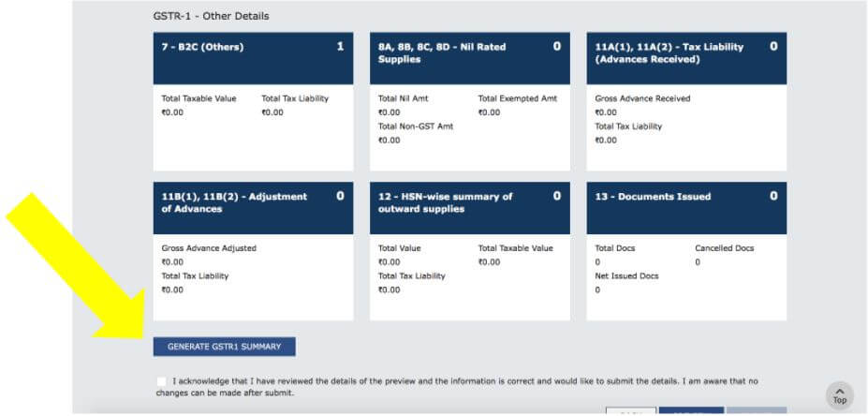Open the 13 - Documents Issued tile

[x=686, y=207]
